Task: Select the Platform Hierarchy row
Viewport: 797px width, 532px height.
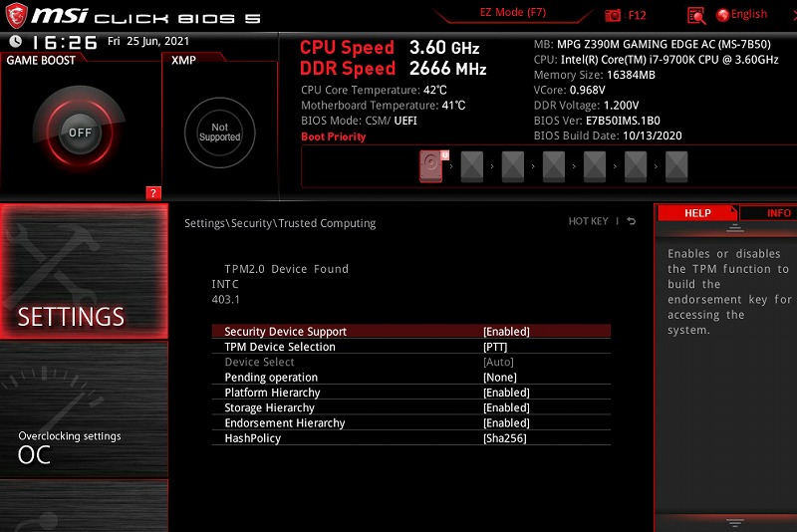Action: [411, 393]
